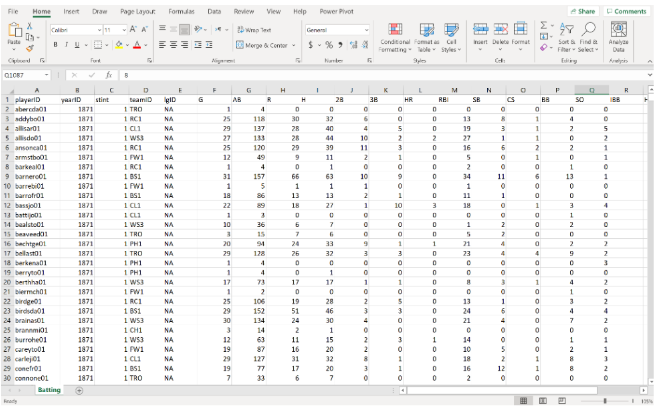Click the Orientation angled text icon
The height and width of the screenshot is (407, 665).
[x=198, y=29]
